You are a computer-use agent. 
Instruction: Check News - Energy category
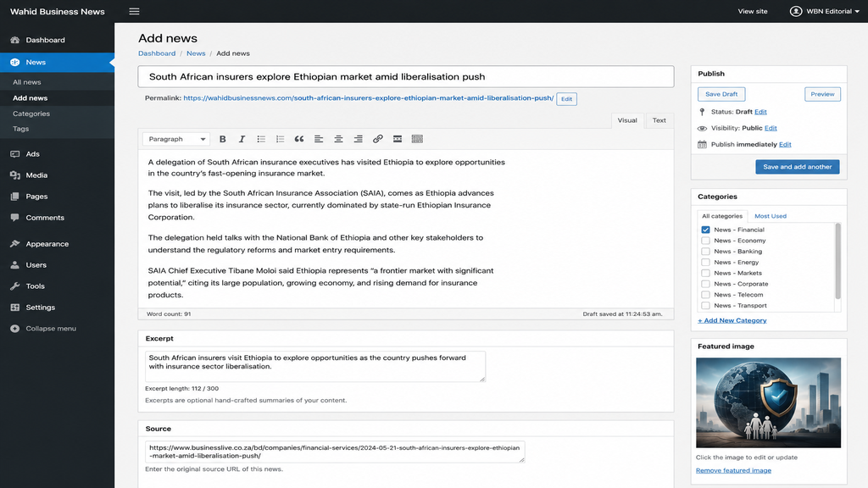[705, 263]
